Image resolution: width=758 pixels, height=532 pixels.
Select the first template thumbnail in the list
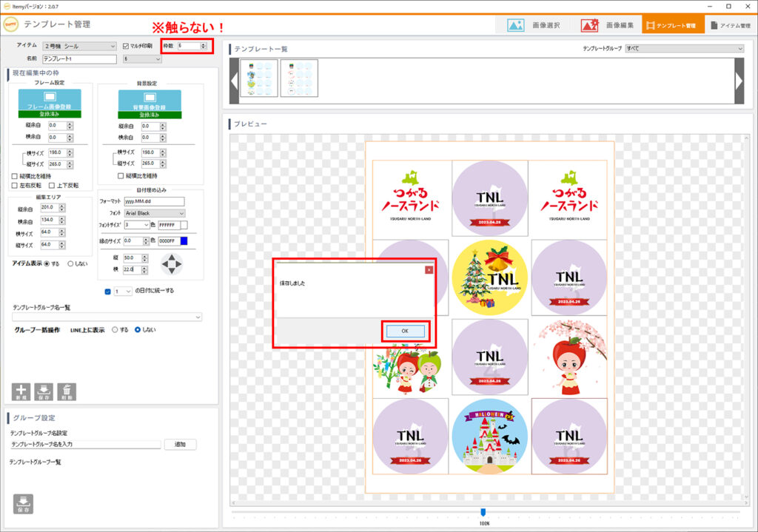259,78
